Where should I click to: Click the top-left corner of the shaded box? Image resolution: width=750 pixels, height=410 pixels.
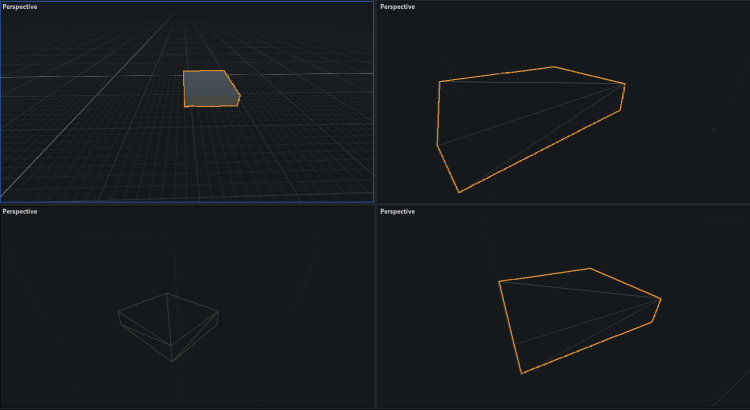tap(184, 72)
